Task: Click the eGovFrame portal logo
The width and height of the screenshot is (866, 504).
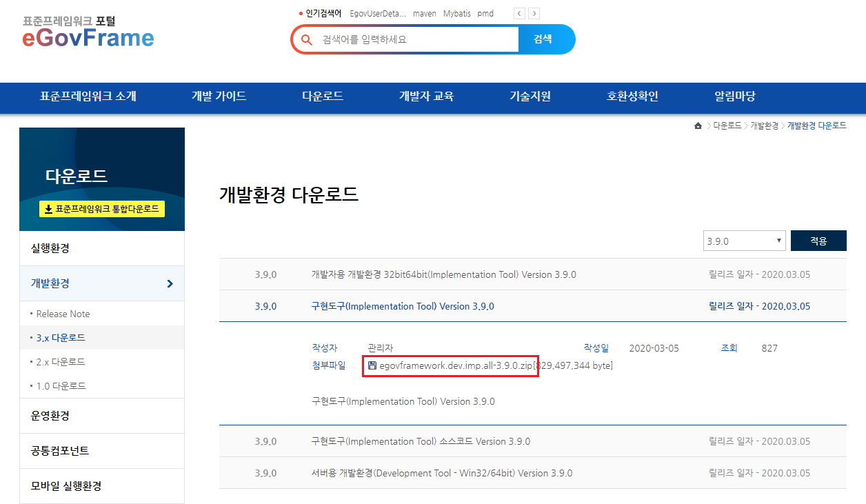Action: point(88,32)
